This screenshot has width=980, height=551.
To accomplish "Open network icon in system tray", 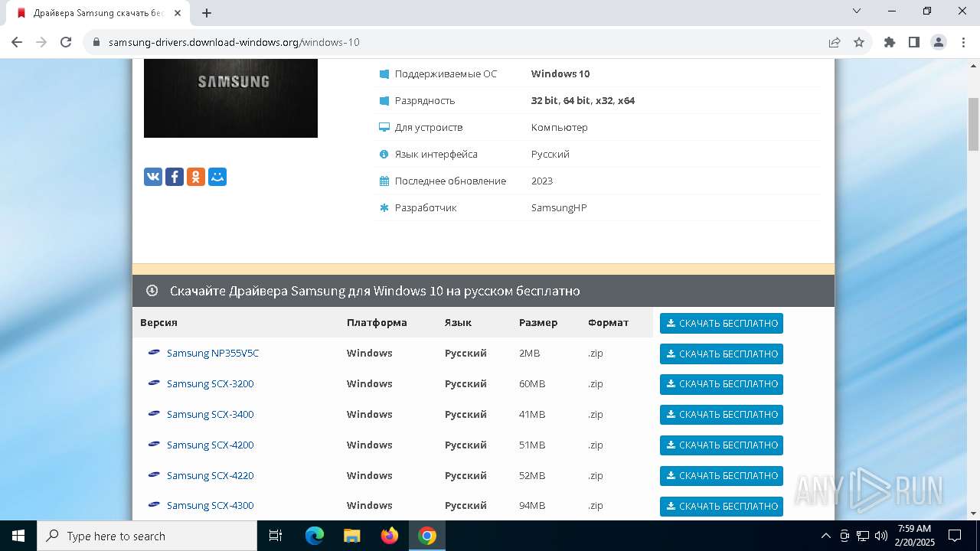I will click(x=863, y=536).
